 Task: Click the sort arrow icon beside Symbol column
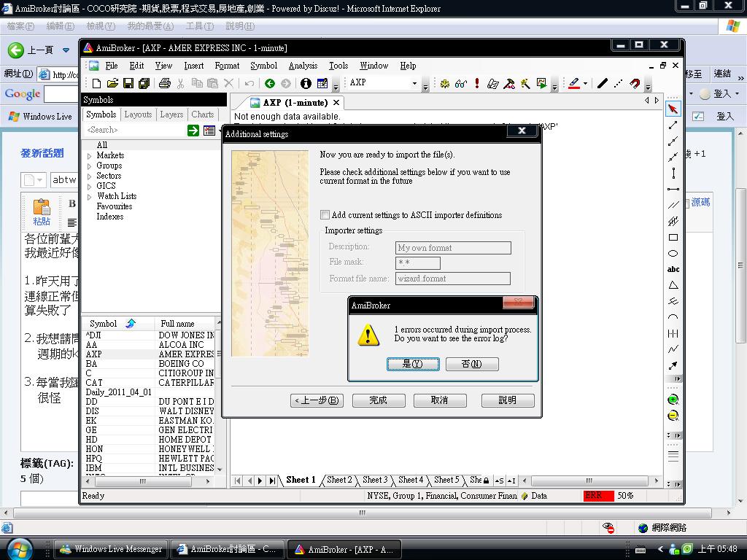pyautogui.click(x=131, y=324)
